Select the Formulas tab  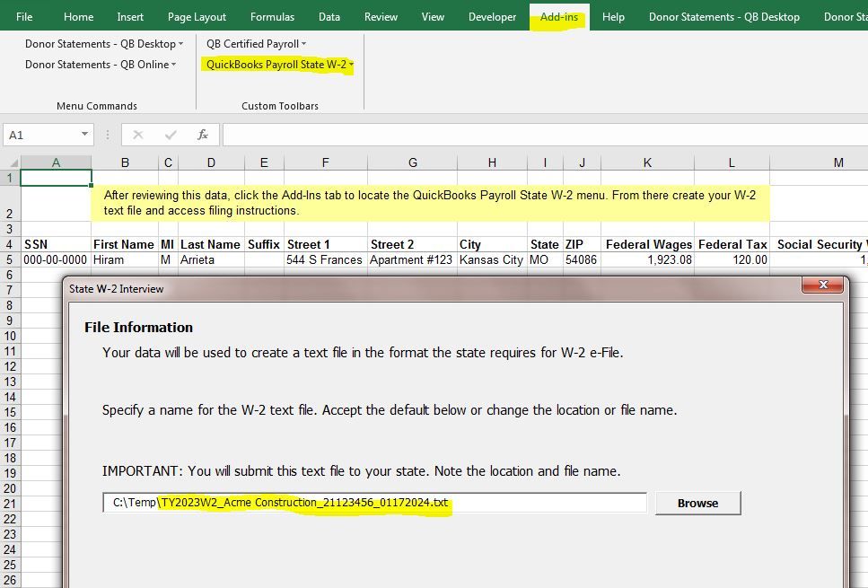point(272,17)
